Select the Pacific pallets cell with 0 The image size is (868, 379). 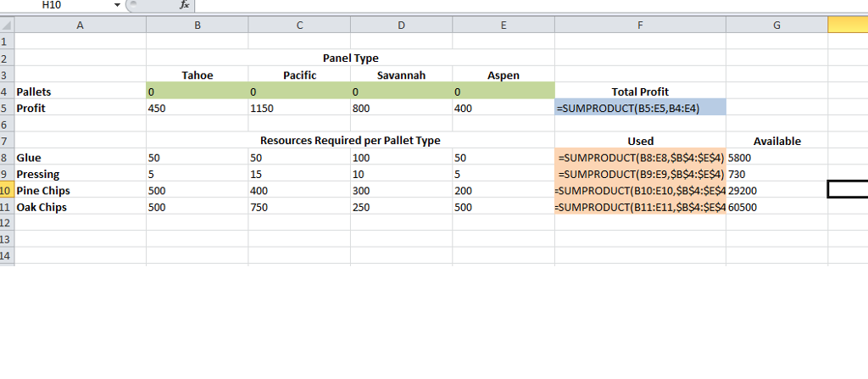point(299,91)
